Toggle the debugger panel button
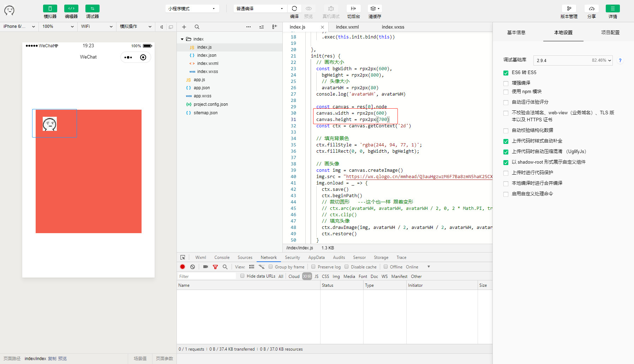Screen dimensions: 634x364 (x=92, y=8)
